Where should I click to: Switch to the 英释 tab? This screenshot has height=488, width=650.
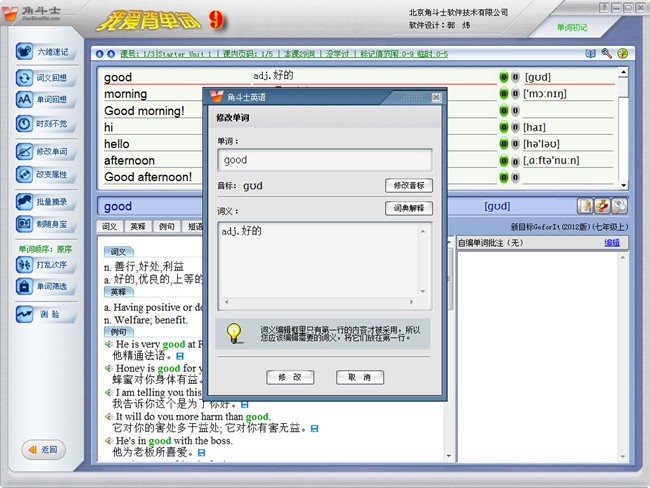click(x=138, y=226)
